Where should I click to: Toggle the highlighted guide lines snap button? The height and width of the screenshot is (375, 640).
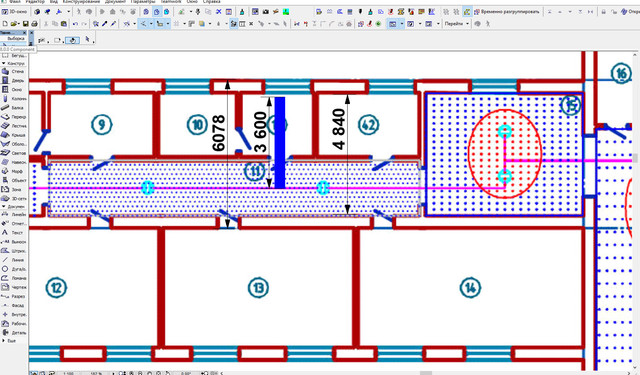pos(143,24)
